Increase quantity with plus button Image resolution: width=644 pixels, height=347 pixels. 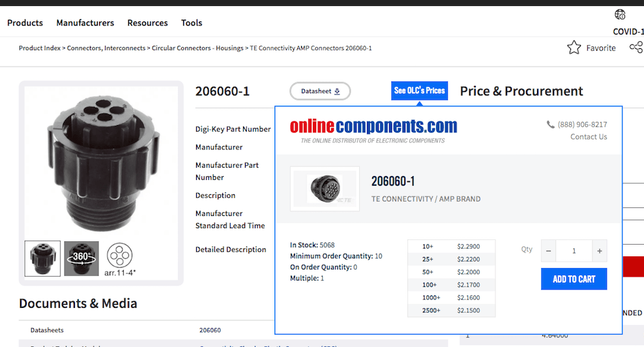pos(600,251)
